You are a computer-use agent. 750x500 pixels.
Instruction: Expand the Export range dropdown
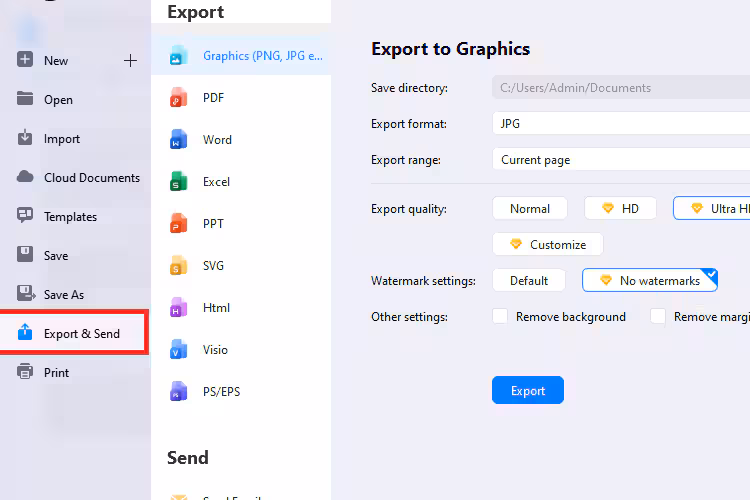[x=620, y=160]
